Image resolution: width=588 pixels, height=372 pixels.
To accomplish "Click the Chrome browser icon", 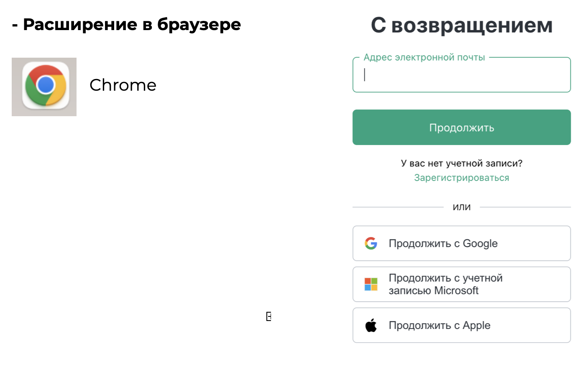I will 45,86.
